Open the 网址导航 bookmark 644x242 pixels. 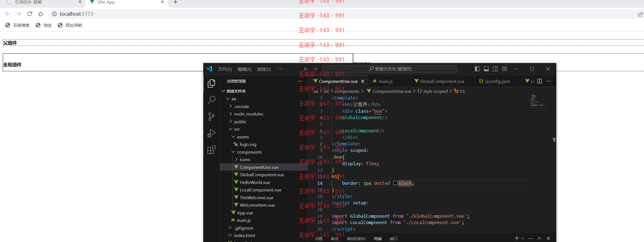[x=70, y=25]
